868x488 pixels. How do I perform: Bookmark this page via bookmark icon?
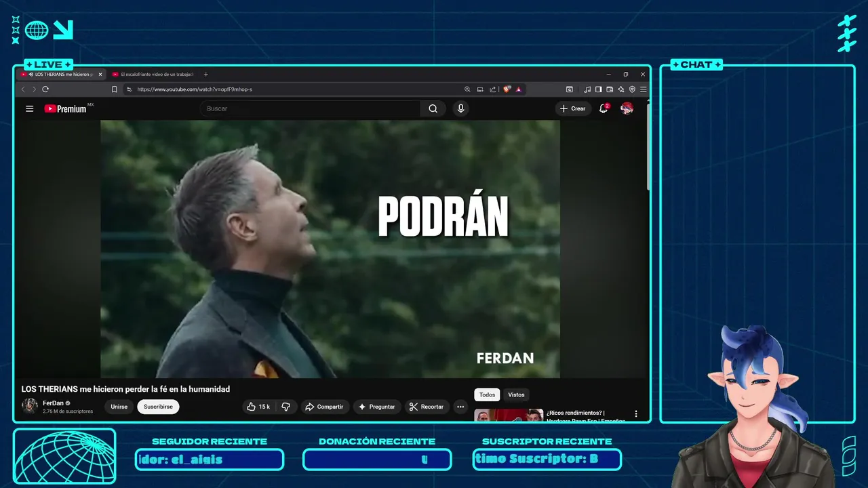pos(114,89)
